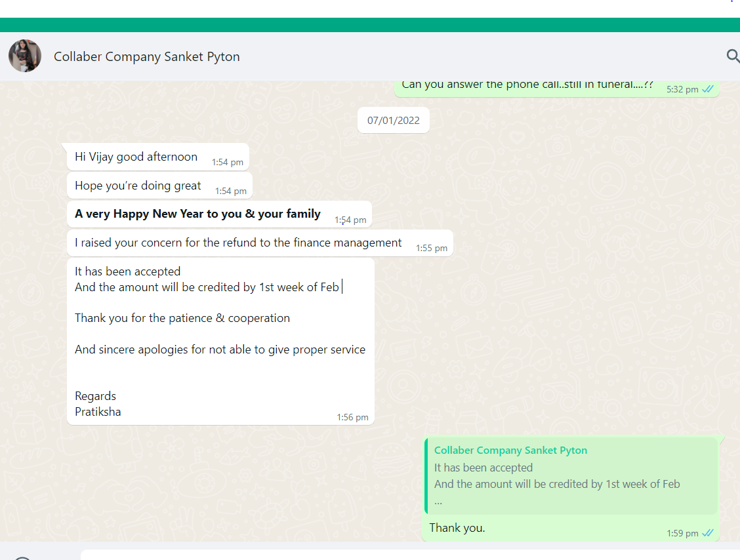Image resolution: width=740 pixels, height=560 pixels.
Task: Click the 1:55 pm timestamp on refund message
Action: [x=431, y=248]
